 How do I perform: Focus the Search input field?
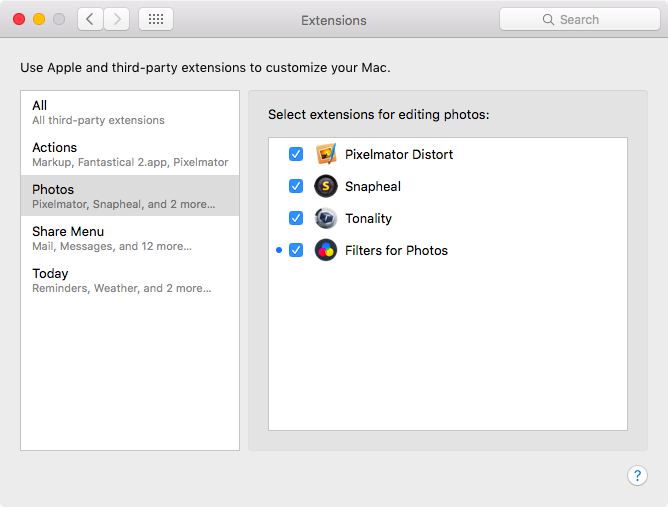coord(580,19)
